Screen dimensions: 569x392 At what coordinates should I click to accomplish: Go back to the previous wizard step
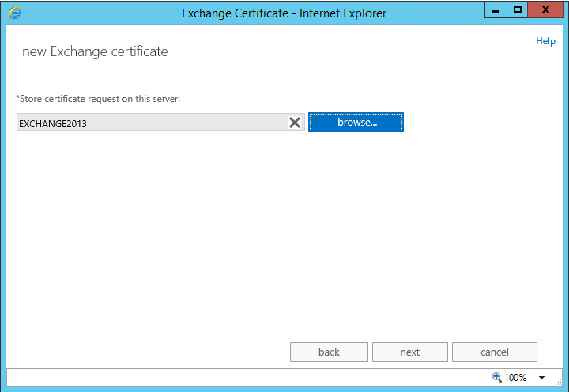(329, 352)
